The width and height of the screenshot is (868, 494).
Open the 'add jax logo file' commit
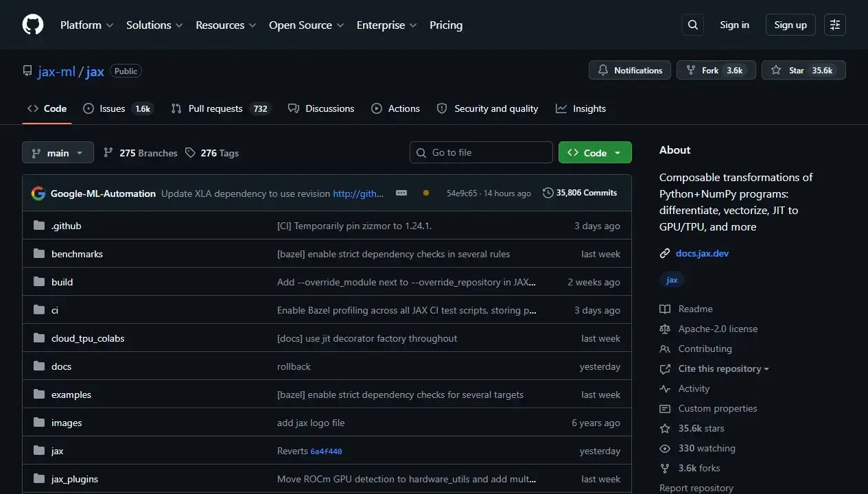(x=311, y=423)
